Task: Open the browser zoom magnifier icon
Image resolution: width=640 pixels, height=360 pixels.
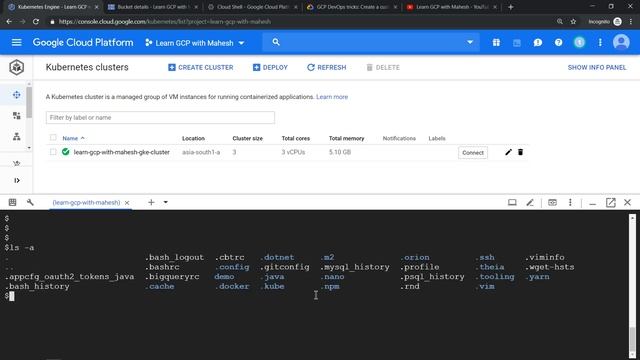Action: (x=560, y=22)
